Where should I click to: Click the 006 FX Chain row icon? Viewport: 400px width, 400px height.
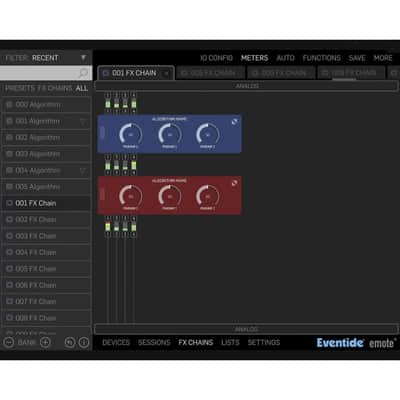coord(10,285)
